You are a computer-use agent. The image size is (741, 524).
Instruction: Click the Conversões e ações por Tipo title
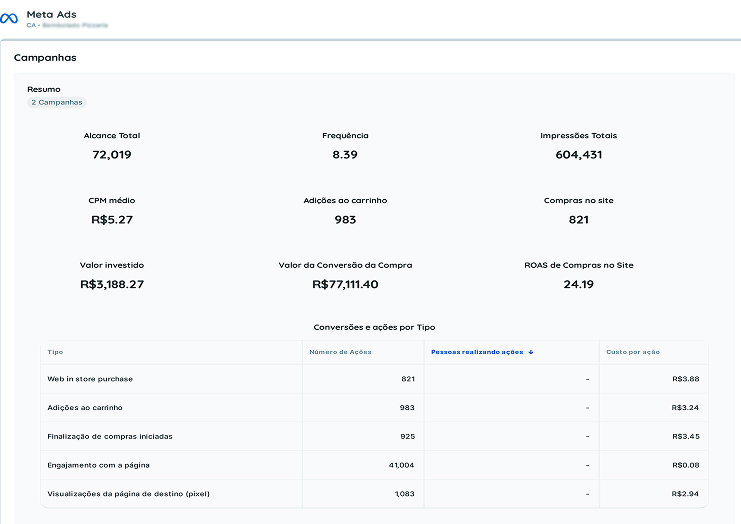coord(374,327)
